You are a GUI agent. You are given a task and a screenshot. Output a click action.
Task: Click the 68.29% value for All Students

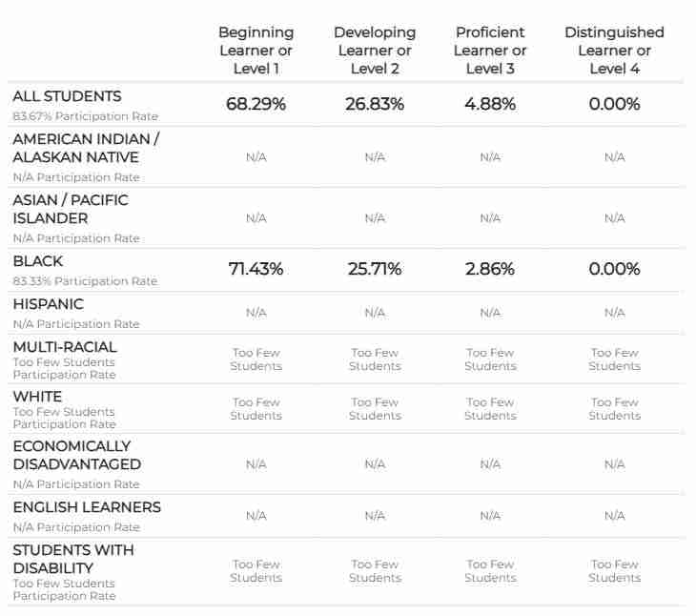click(x=256, y=104)
